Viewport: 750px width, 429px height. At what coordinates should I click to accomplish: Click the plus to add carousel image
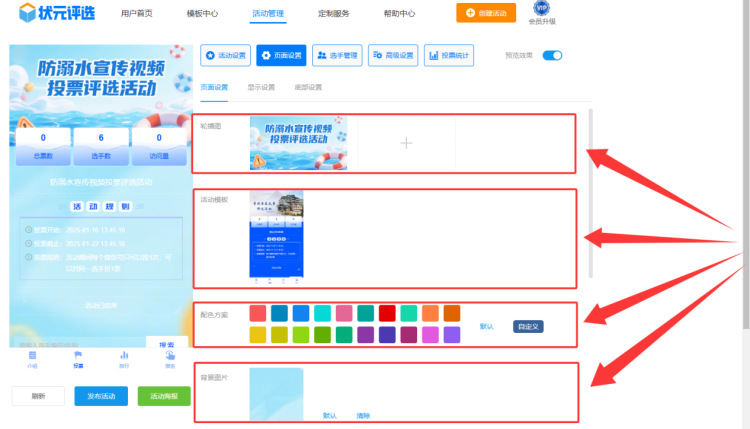point(406,143)
